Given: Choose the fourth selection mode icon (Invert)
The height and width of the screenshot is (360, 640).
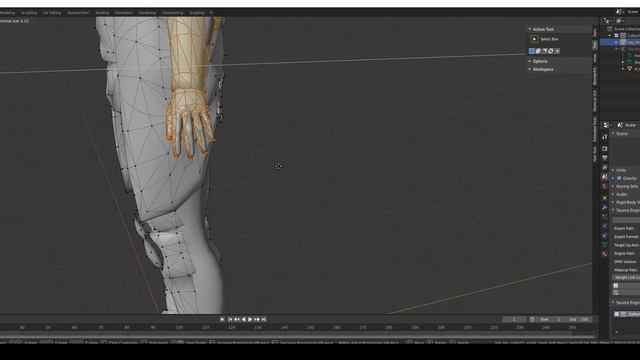Looking at the screenshot, I should (551, 51).
